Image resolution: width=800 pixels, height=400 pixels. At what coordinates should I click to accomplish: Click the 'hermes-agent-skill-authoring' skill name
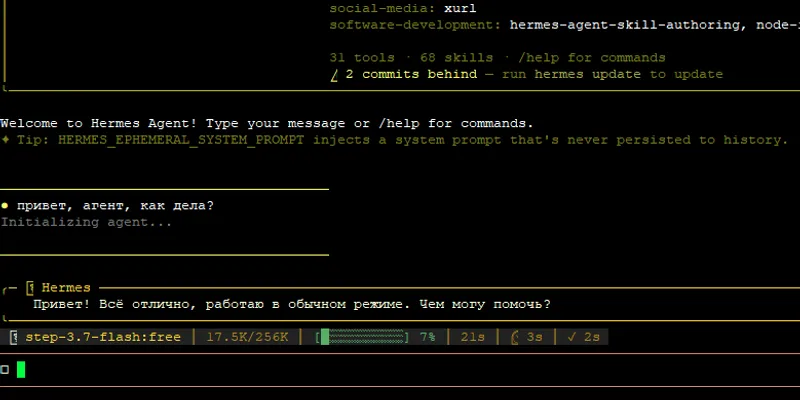click(x=624, y=25)
